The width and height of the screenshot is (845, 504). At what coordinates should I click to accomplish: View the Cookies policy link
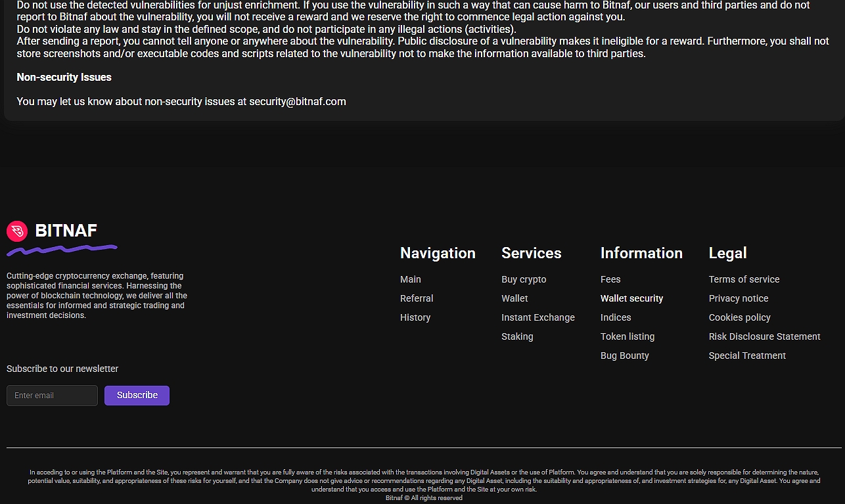pyautogui.click(x=739, y=317)
